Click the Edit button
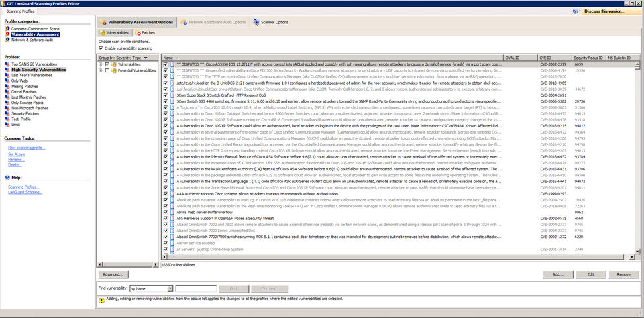This screenshot has width=644, height=318. click(590, 274)
